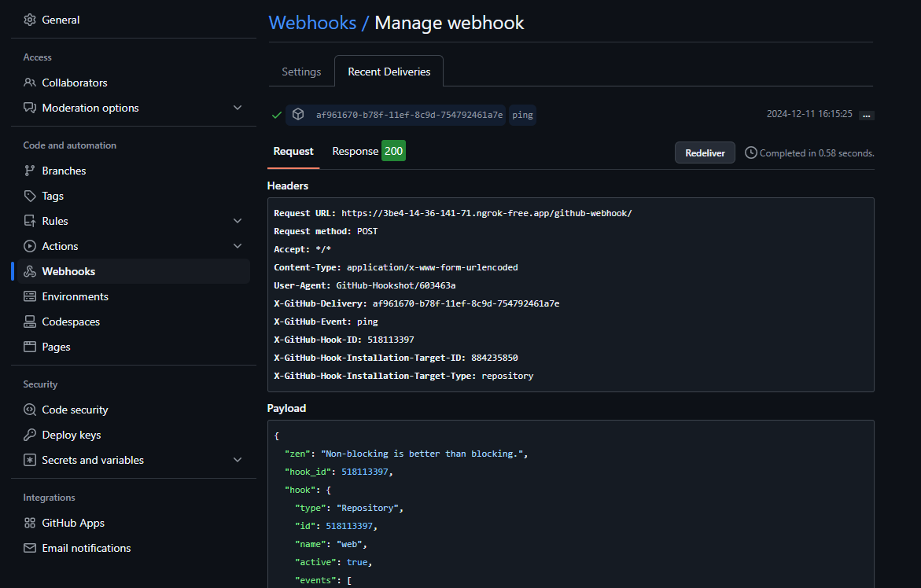Viewport: 921px width, 588px height.
Task: Click the green success checkmark icon
Action: [x=277, y=115]
